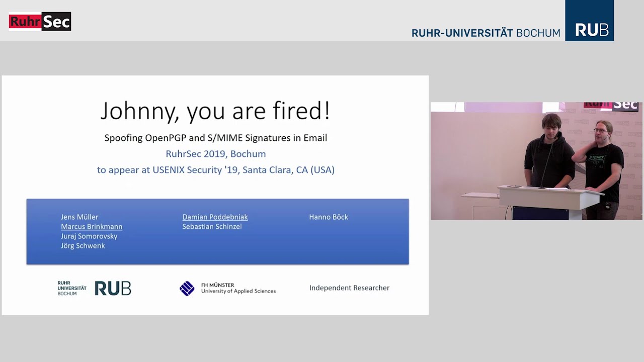The image size is (644, 362).
Task: Click the RUB blue square logo
Action: click(x=589, y=21)
